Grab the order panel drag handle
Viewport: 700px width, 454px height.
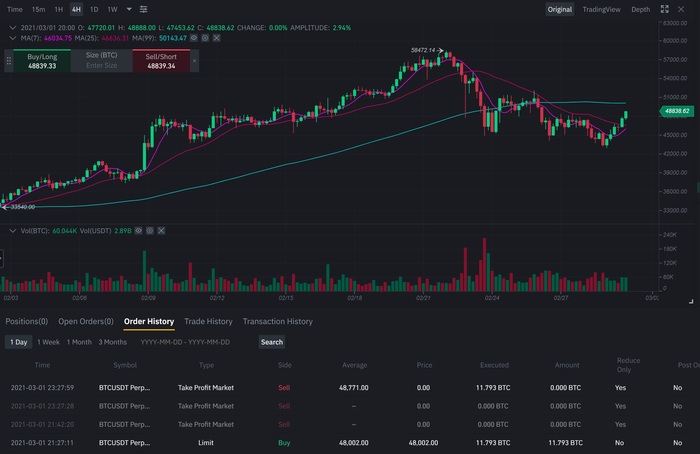[x=8, y=61]
